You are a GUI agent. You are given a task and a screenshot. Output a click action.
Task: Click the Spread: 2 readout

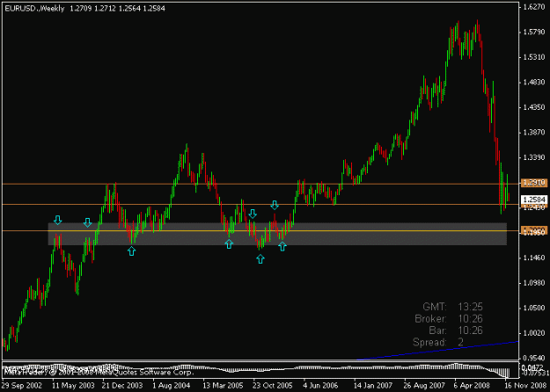coord(438,342)
